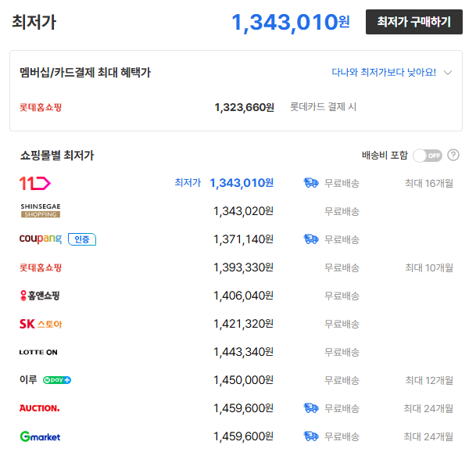The height and width of the screenshot is (463, 476).
Task: Click the AUCTION logo
Action: pos(39,408)
